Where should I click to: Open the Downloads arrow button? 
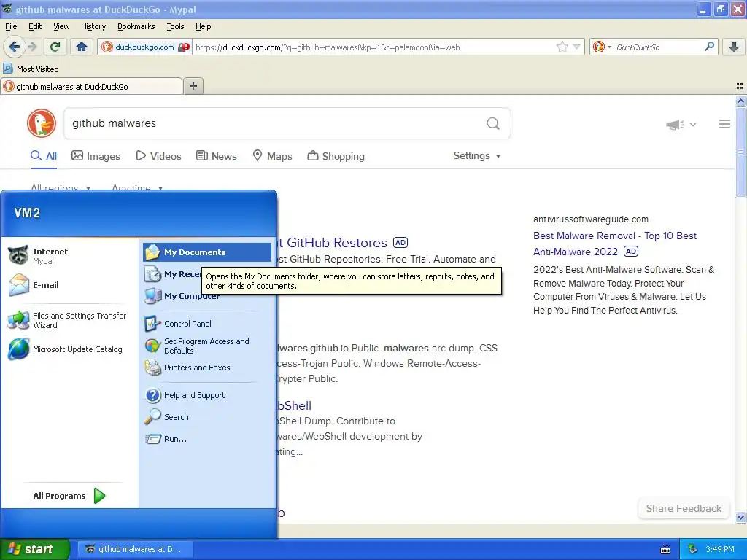click(x=734, y=47)
